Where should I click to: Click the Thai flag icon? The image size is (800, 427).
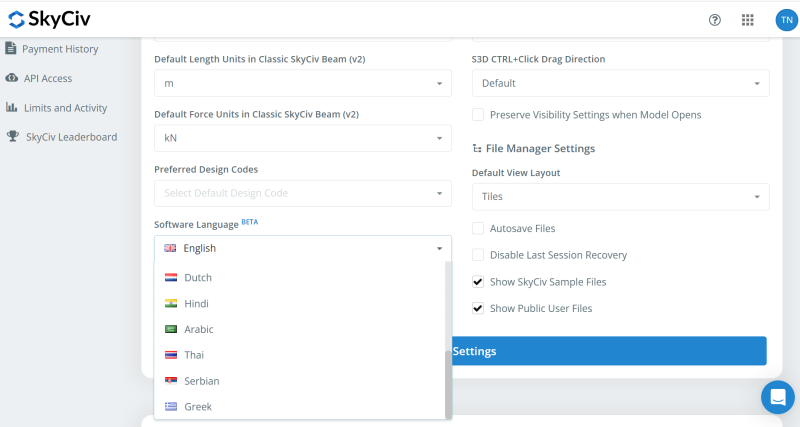click(171, 355)
